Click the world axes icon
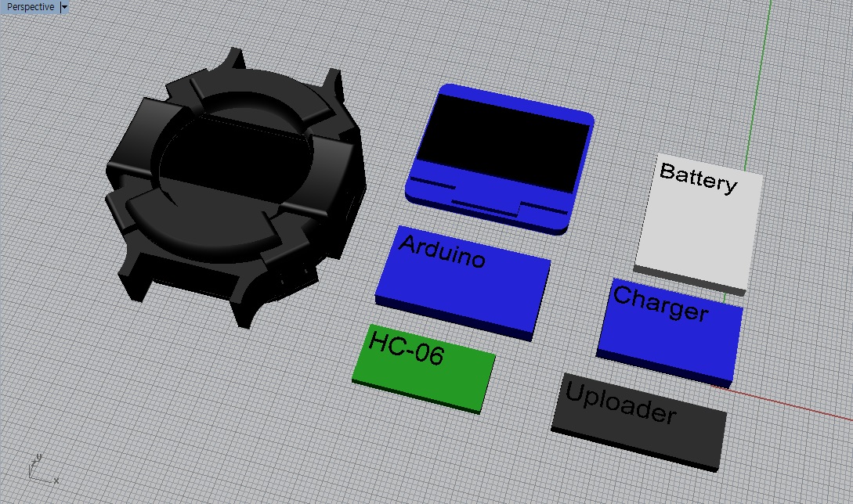The image size is (853, 504). (x=42, y=470)
